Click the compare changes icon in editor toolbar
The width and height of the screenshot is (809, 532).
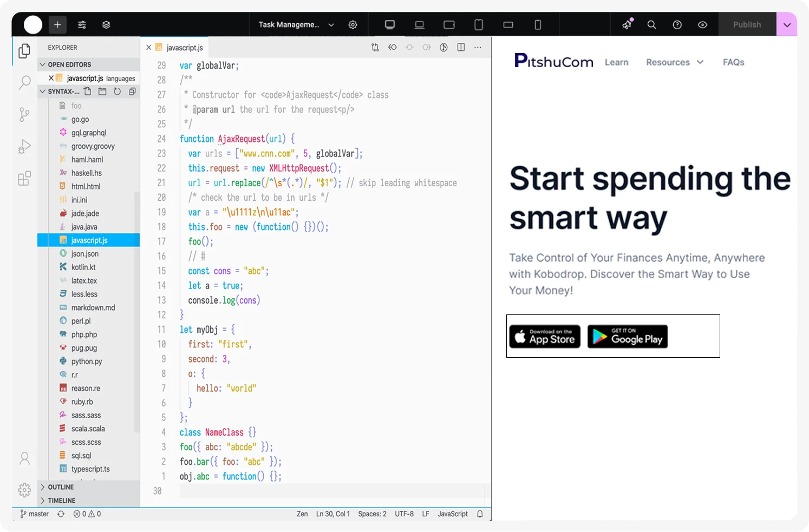tap(375, 48)
